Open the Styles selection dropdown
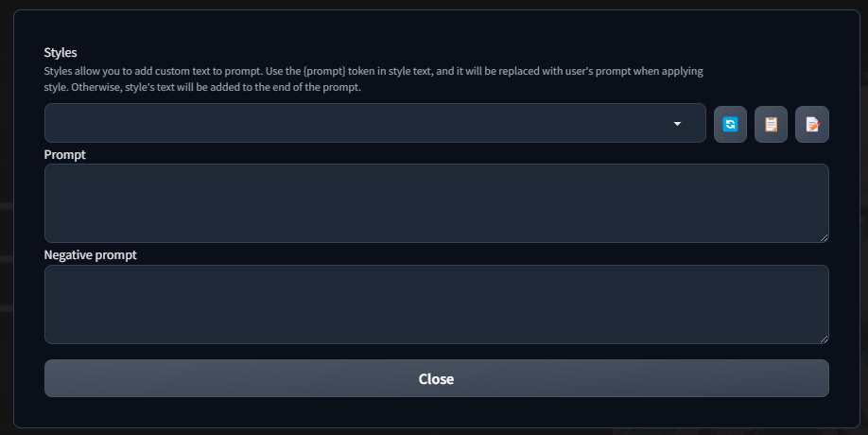The width and height of the screenshot is (868, 435). (x=375, y=123)
